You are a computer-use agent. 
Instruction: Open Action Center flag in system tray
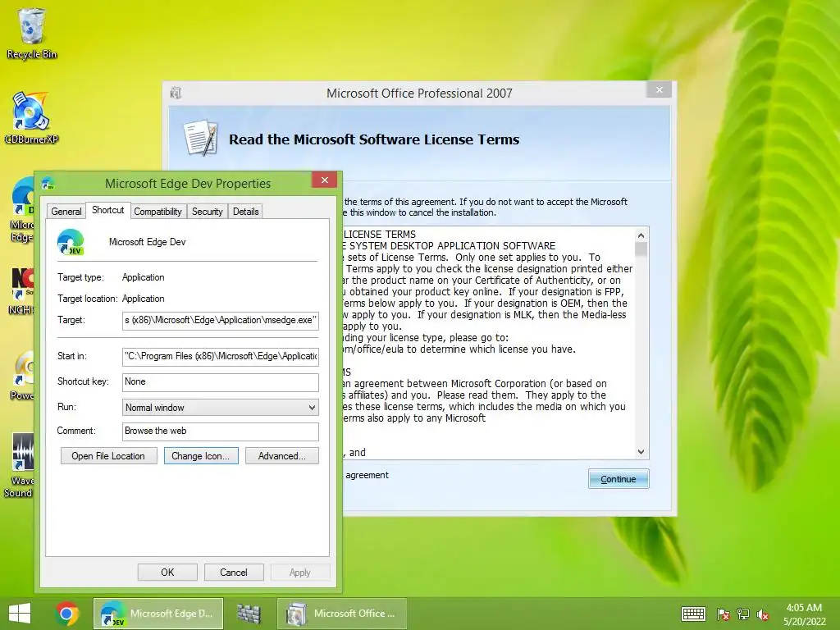coord(724,614)
